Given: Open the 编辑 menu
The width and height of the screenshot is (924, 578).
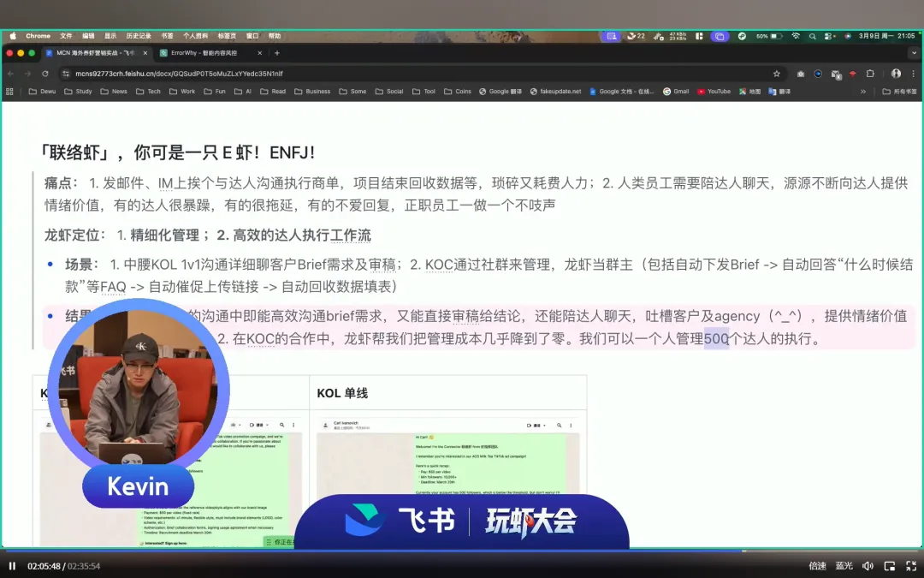Looking at the screenshot, I should click(x=88, y=36).
